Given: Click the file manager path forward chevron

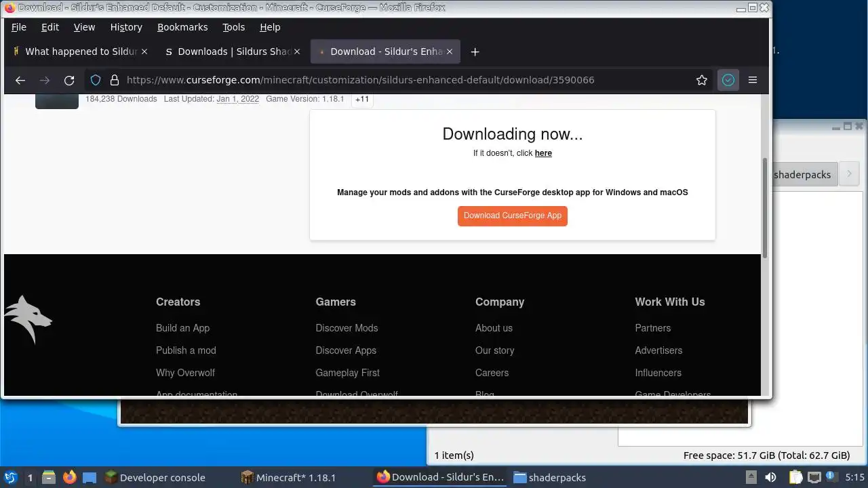Looking at the screenshot, I should [x=849, y=174].
